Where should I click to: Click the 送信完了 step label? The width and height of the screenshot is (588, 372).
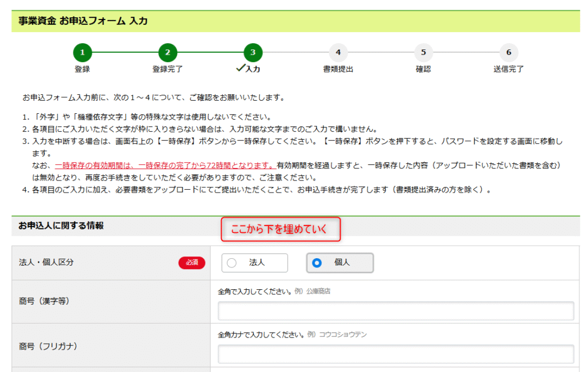pos(508,69)
